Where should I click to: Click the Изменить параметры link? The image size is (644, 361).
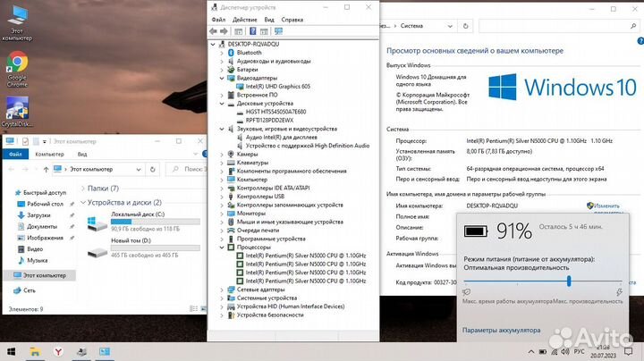tap(606, 208)
